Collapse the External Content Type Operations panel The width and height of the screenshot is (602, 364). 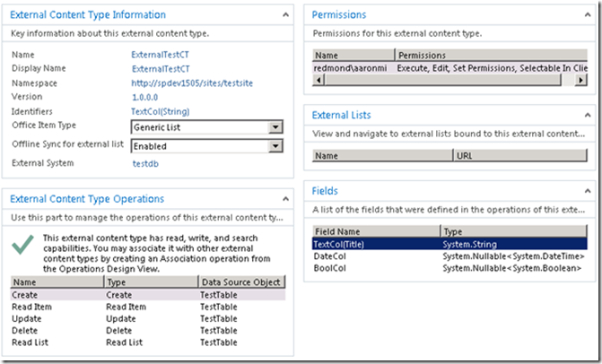284,199
